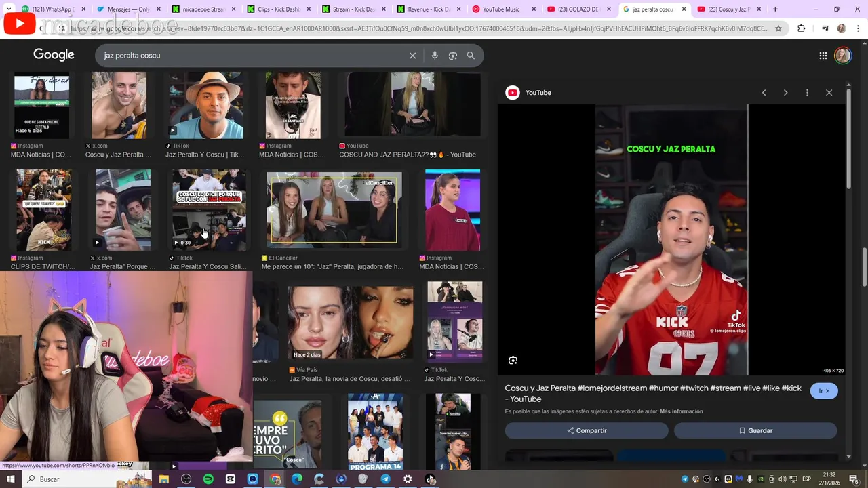
Task: Switch ESP keyboard language indicator
Action: pyautogui.click(x=807, y=479)
